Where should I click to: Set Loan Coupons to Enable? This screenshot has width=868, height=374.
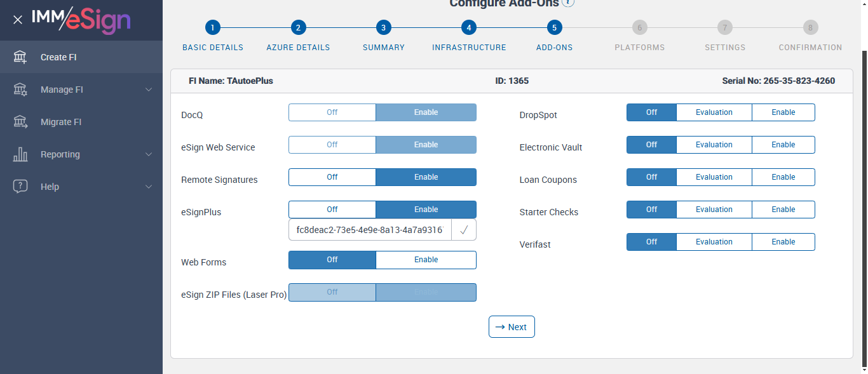tap(783, 177)
